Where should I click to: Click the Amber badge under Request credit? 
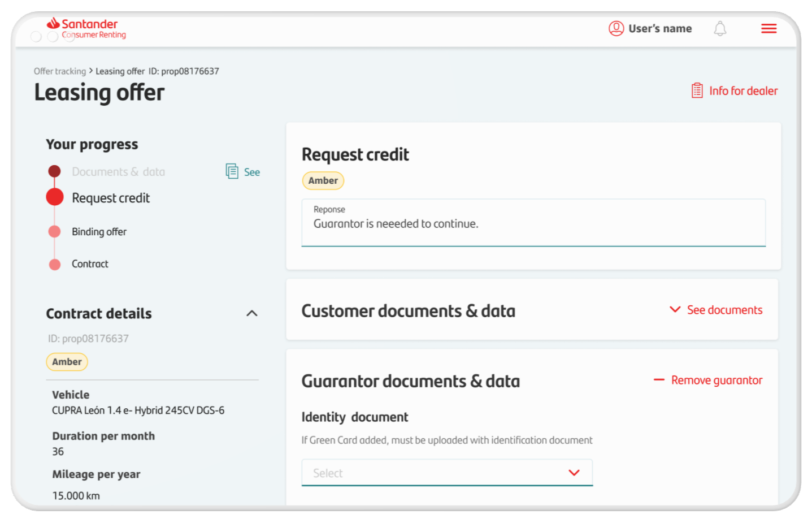click(x=323, y=180)
